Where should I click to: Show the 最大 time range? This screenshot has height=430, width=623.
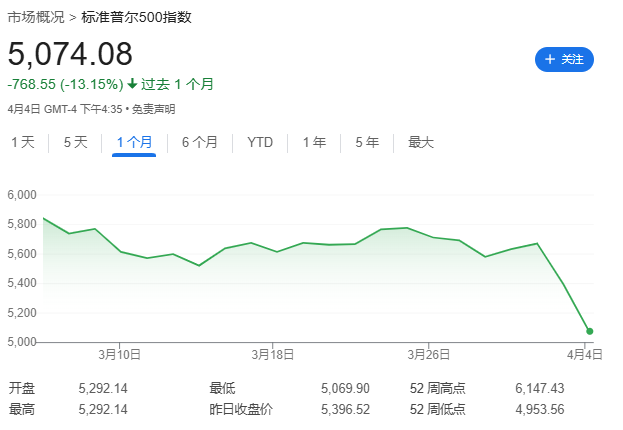(421, 142)
